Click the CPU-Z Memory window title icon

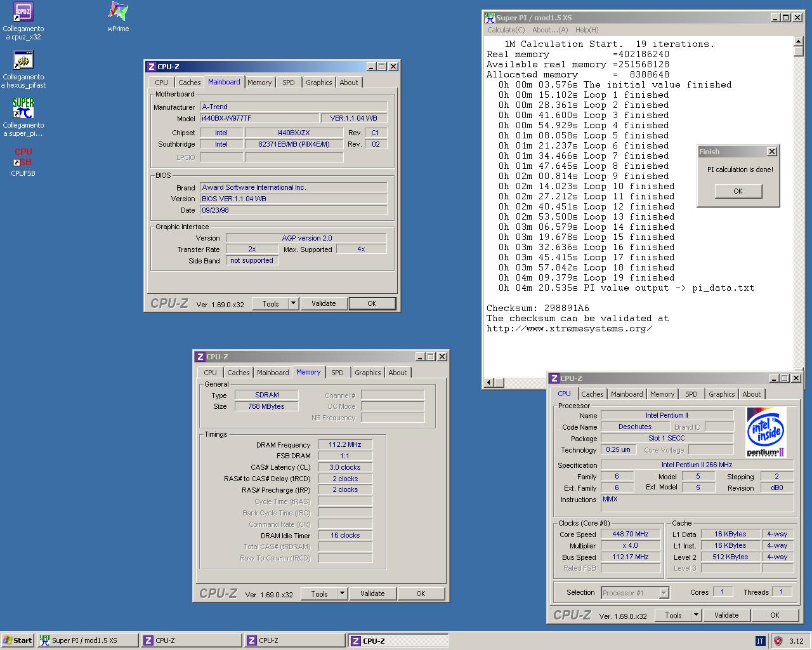point(200,357)
